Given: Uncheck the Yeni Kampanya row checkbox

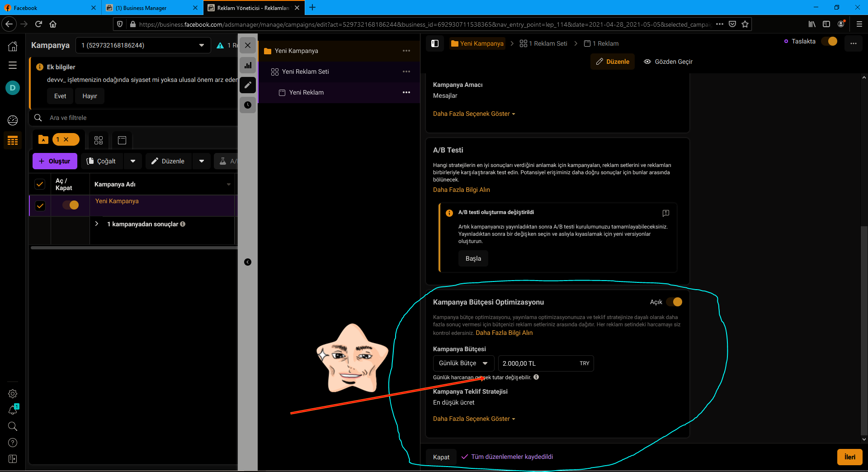Looking at the screenshot, I should coord(40,206).
